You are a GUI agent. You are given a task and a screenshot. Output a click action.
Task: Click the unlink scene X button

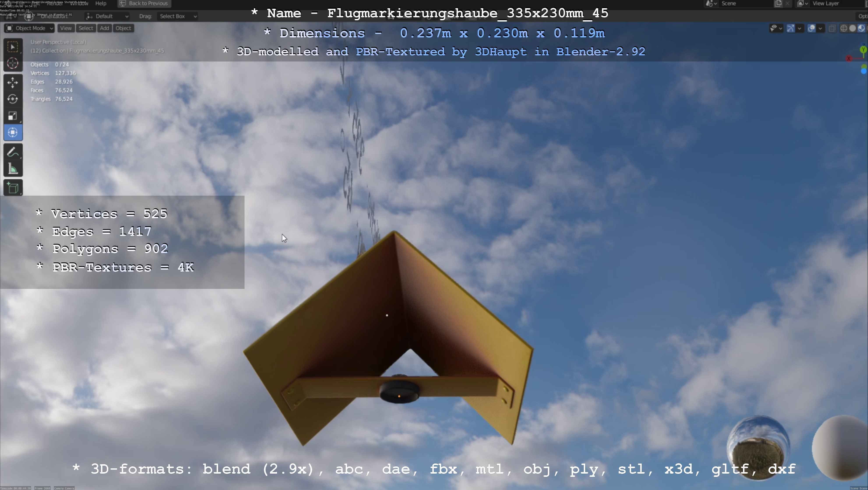point(787,3)
